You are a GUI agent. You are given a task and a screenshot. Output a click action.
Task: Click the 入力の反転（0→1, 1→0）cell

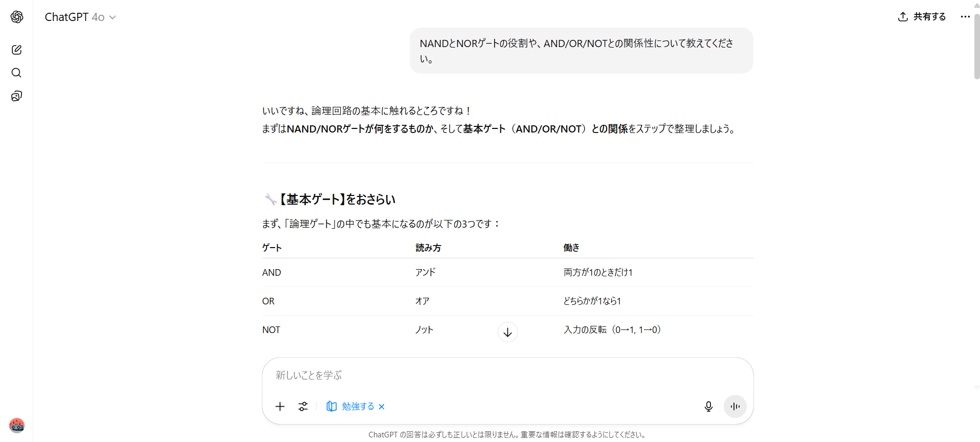(612, 329)
